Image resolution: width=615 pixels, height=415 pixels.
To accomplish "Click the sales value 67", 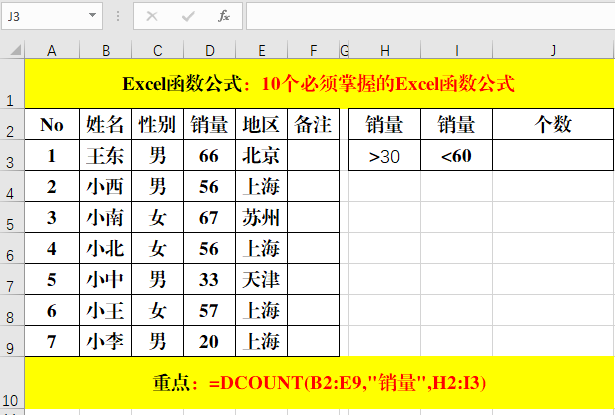I will 209,217.
